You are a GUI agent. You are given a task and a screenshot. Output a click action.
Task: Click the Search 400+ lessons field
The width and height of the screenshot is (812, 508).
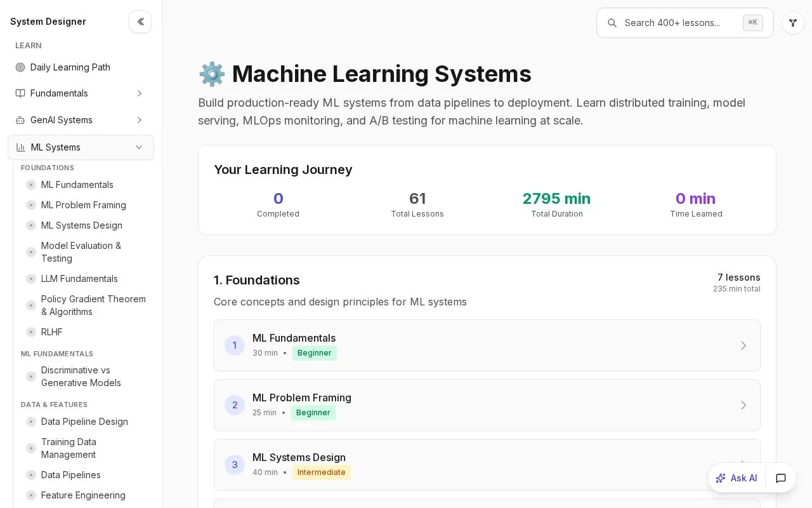(x=685, y=23)
